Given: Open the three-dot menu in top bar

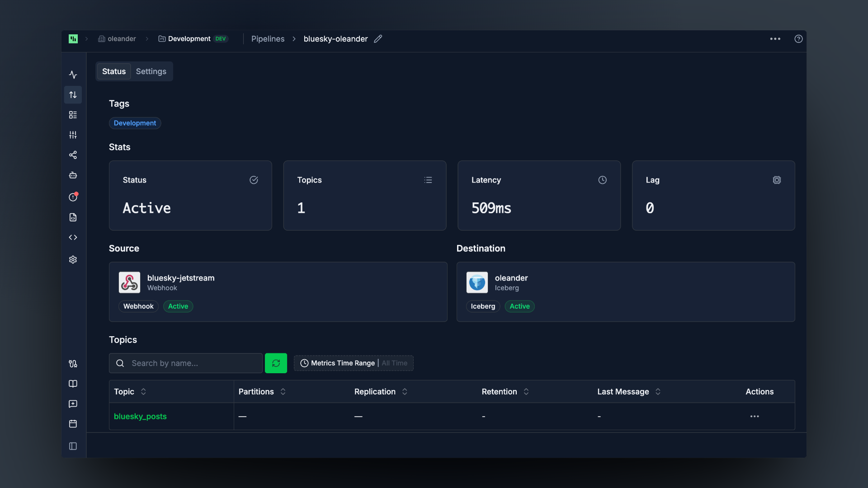Looking at the screenshot, I should click(x=775, y=39).
